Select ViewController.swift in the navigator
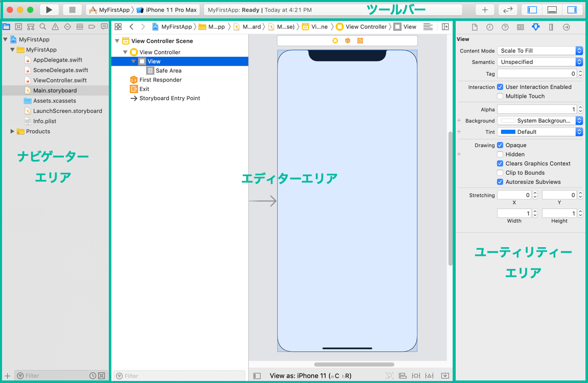 tap(59, 80)
